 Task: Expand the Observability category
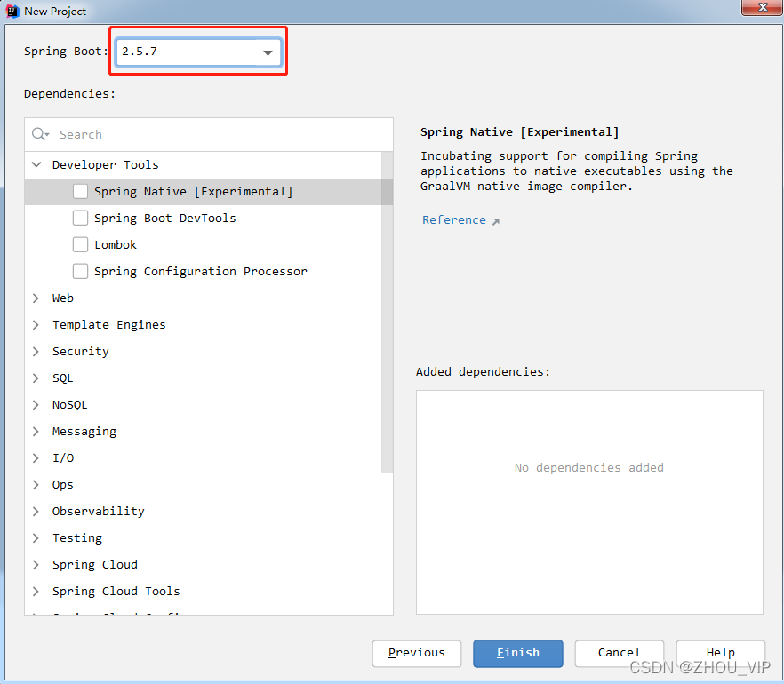[x=36, y=511]
